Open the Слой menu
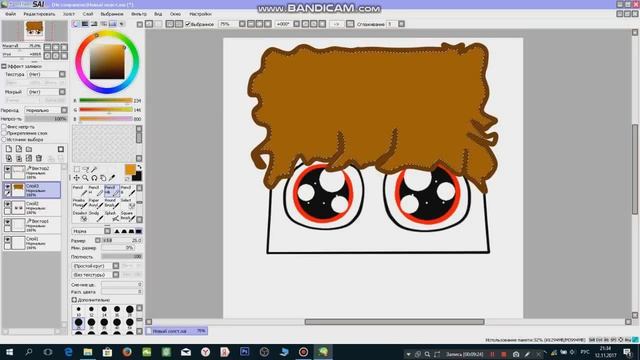 (88, 14)
